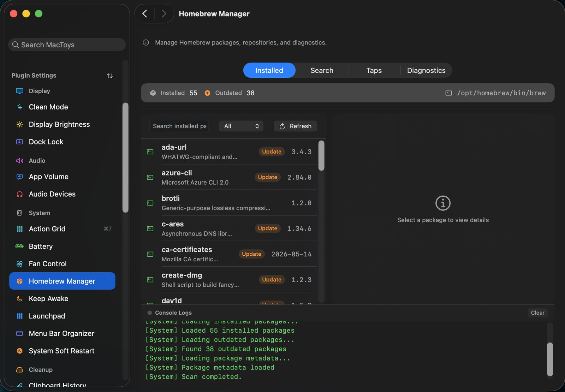Viewport: 565px width, 392px height.
Task: Click the ada-url package terminal icon
Action: coord(150,152)
